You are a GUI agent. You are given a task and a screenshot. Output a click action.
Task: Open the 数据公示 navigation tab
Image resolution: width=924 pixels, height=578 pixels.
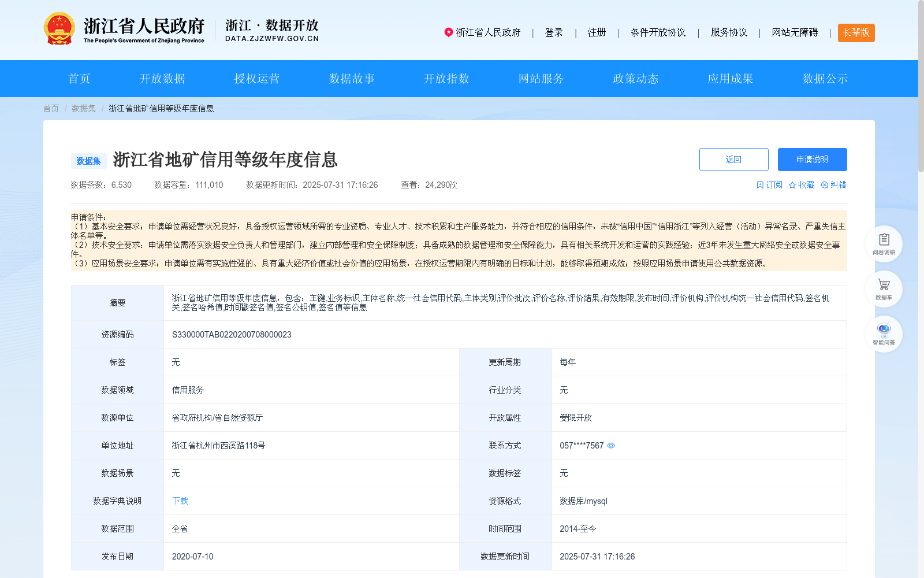click(825, 79)
